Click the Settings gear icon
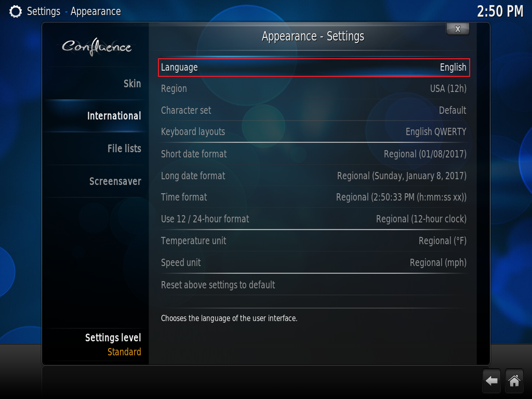 click(15, 11)
